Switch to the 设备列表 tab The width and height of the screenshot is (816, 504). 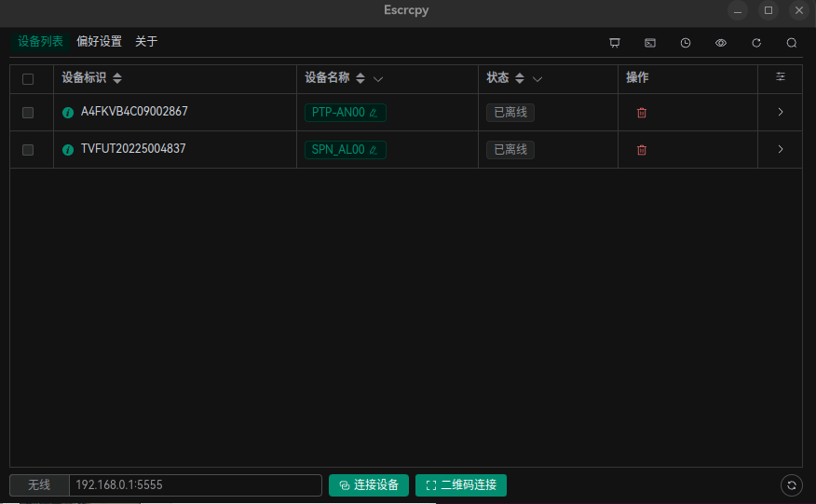click(x=40, y=42)
